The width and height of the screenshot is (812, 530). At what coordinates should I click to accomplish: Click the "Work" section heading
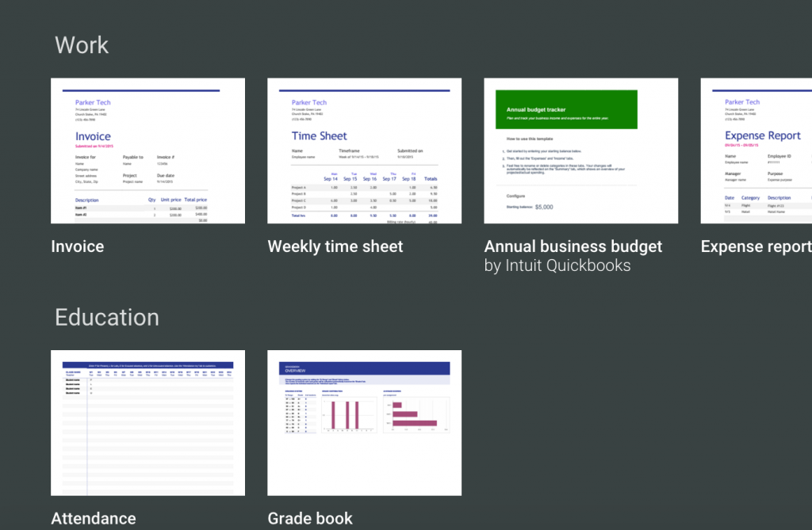pyautogui.click(x=82, y=45)
